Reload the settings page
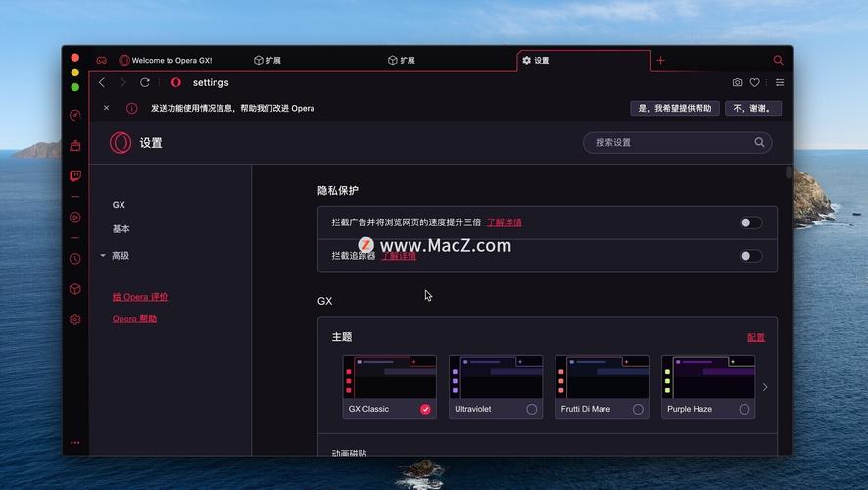 tap(144, 82)
